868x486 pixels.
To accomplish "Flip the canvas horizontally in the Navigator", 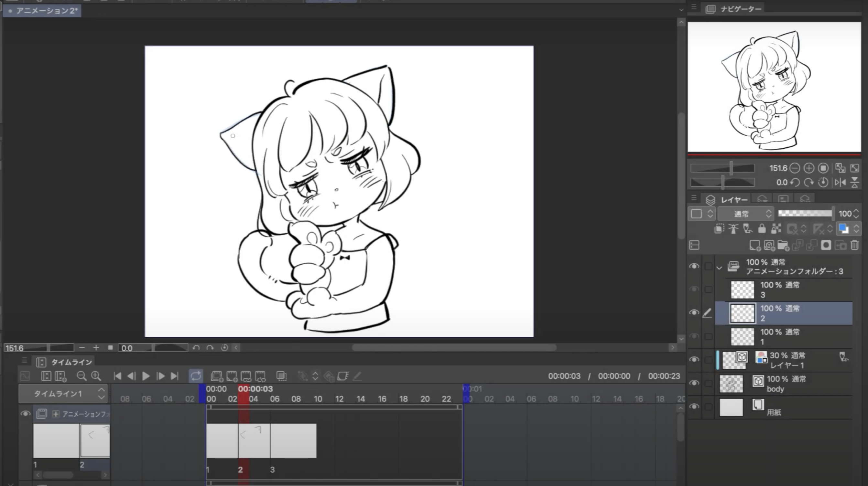I will click(840, 183).
